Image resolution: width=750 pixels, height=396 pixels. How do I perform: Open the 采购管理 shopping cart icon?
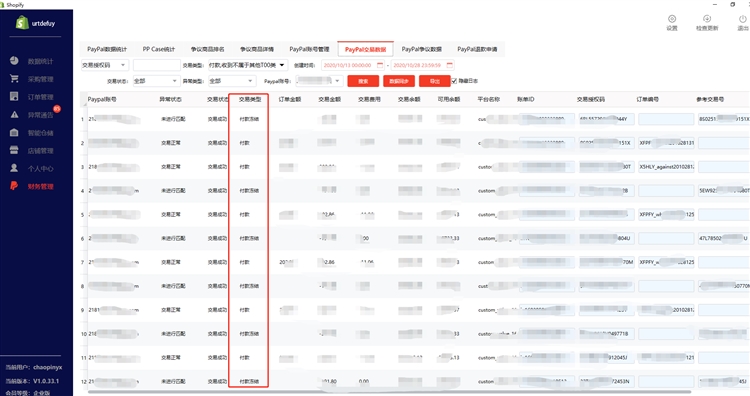click(14, 78)
